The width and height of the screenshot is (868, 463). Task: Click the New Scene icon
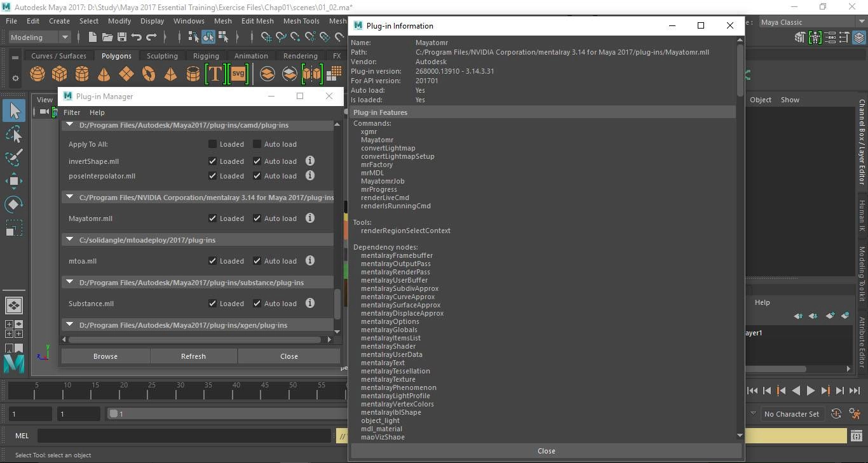(x=93, y=37)
